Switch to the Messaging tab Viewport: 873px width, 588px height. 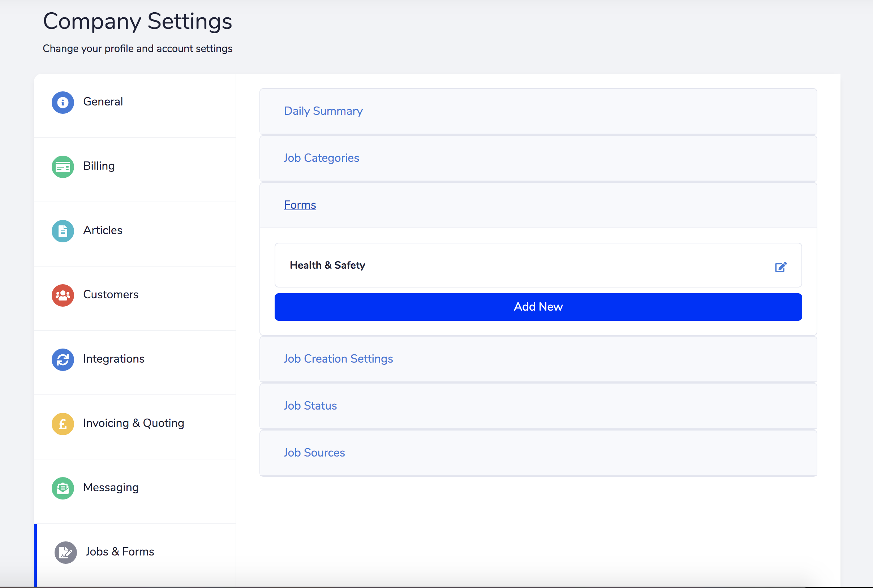click(135, 492)
